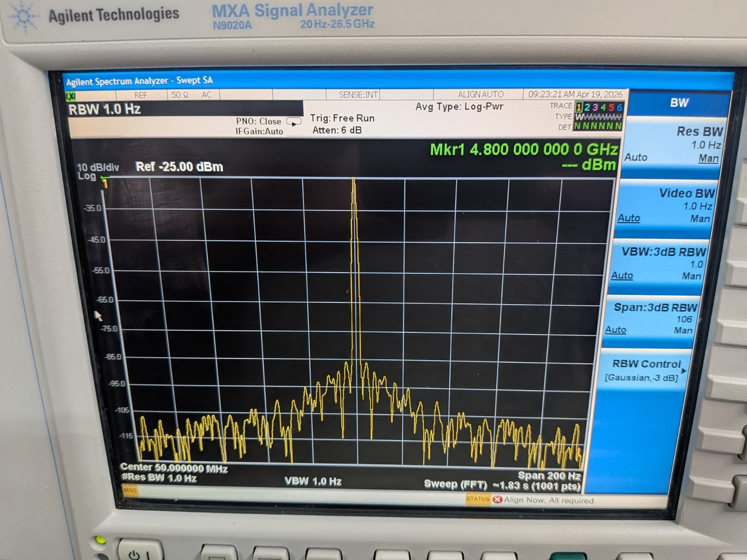Click the '09:23:21 AM Apr 19, 2026' timestamp
The height and width of the screenshot is (560, 747).
point(575,95)
